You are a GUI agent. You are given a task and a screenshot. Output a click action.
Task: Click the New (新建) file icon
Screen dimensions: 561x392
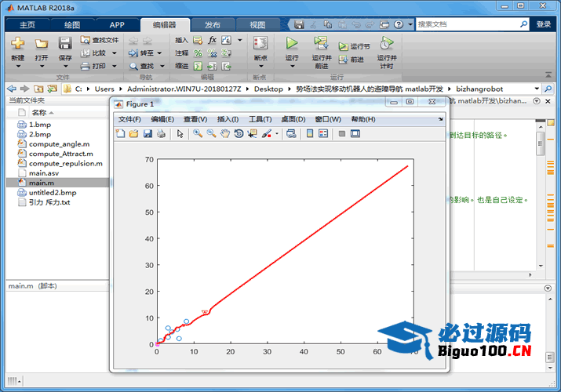click(17, 44)
